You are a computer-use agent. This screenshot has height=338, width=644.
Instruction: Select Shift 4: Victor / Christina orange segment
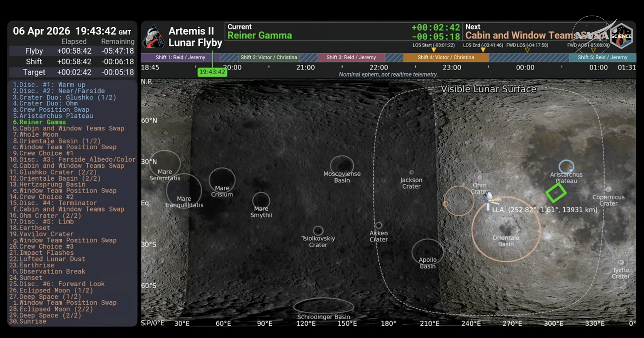445,57
